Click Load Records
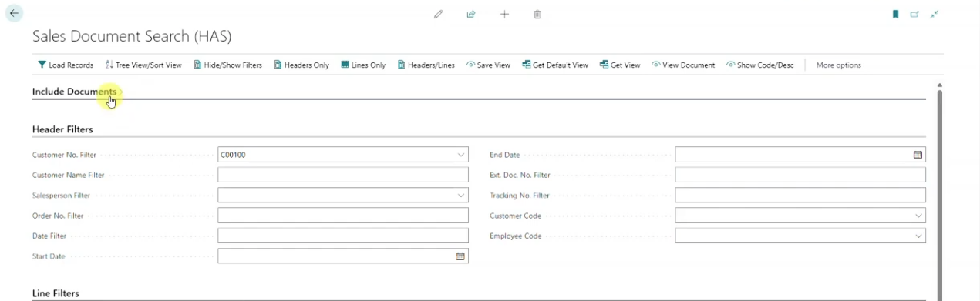This screenshot has height=301, width=980. pos(66,65)
